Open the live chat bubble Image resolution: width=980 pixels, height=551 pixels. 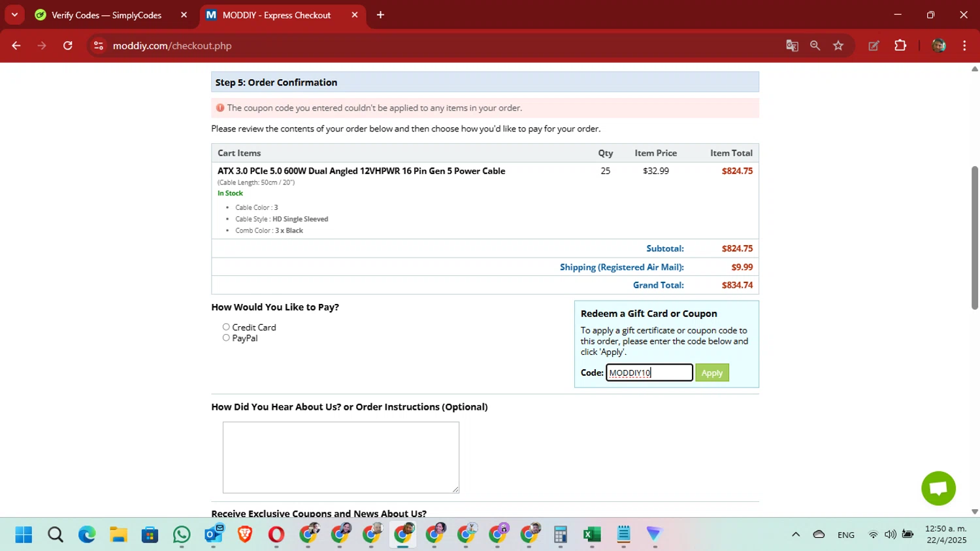point(938,488)
